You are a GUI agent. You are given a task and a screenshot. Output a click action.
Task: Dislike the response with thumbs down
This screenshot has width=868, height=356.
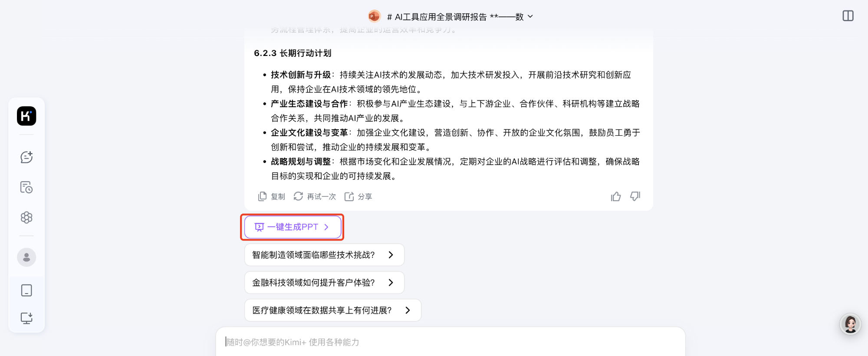coord(635,197)
